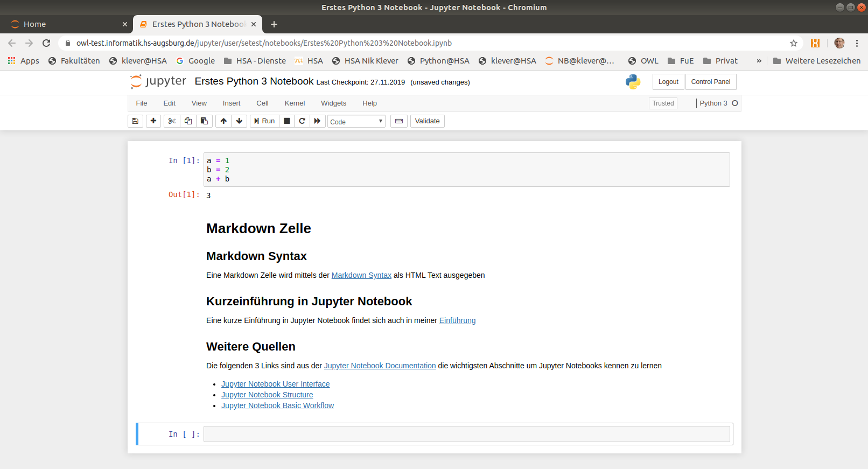The width and height of the screenshot is (868, 469).
Task: Open the Chromium three-dot menu
Action: click(x=857, y=43)
